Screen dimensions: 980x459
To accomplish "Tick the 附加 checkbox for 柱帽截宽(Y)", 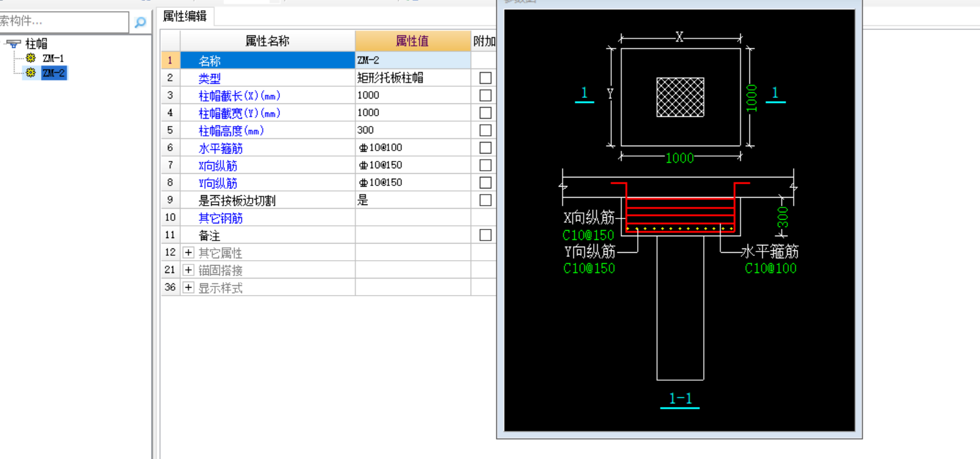I will pyautogui.click(x=485, y=113).
